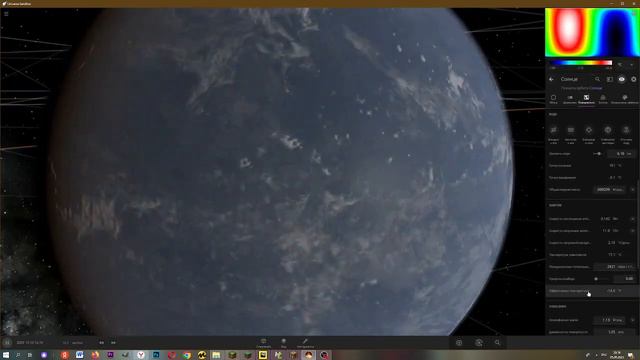Click the 6.19 km value field
Screen dimensions: 640x360
[620, 154]
